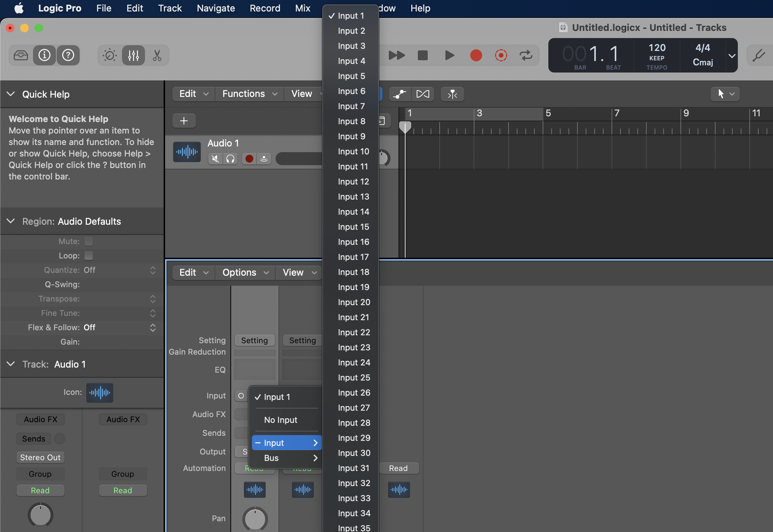Enable the Loop checkbox
Image resolution: width=773 pixels, height=532 pixels.
tap(89, 256)
